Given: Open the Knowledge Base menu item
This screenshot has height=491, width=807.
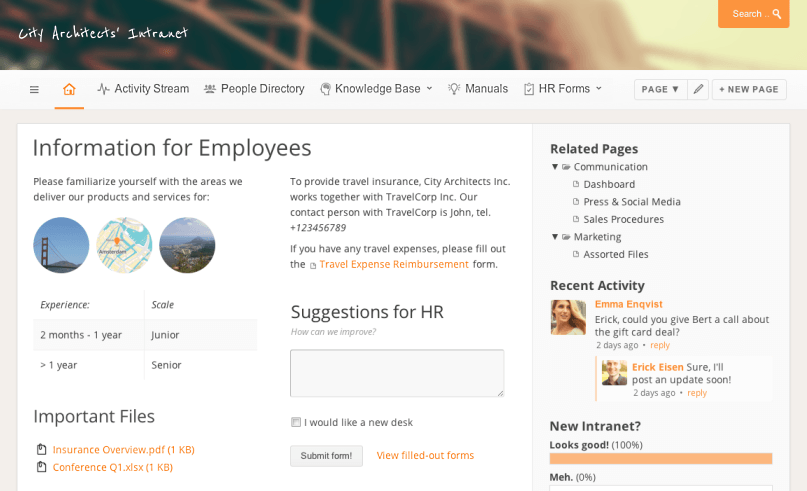Looking at the screenshot, I should pyautogui.click(x=376, y=89).
